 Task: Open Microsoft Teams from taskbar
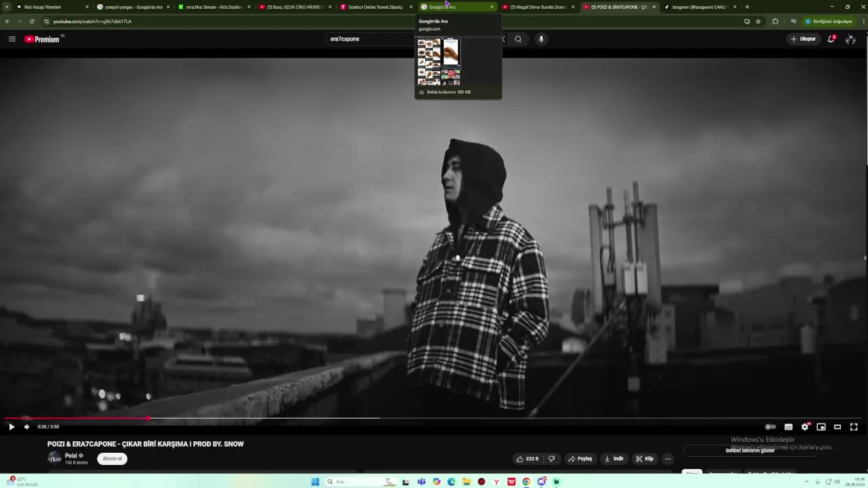tap(421, 482)
